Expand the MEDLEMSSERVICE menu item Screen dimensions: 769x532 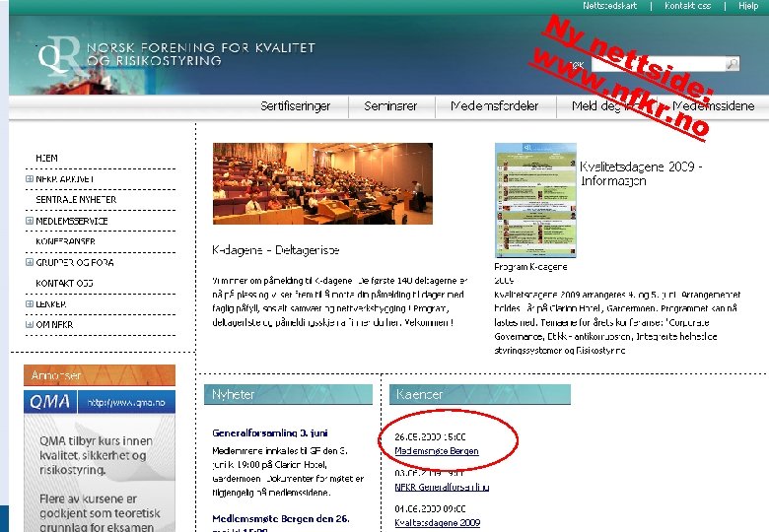(x=30, y=221)
